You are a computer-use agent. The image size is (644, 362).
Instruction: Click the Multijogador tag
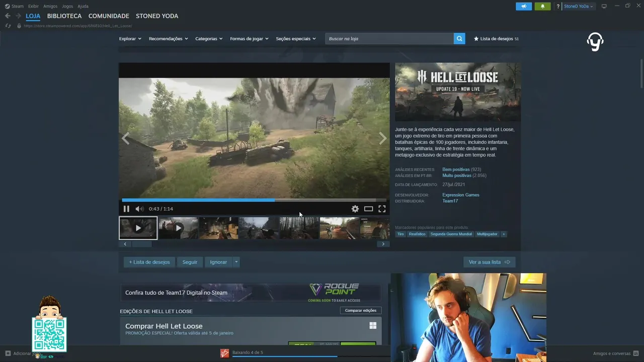(x=487, y=234)
